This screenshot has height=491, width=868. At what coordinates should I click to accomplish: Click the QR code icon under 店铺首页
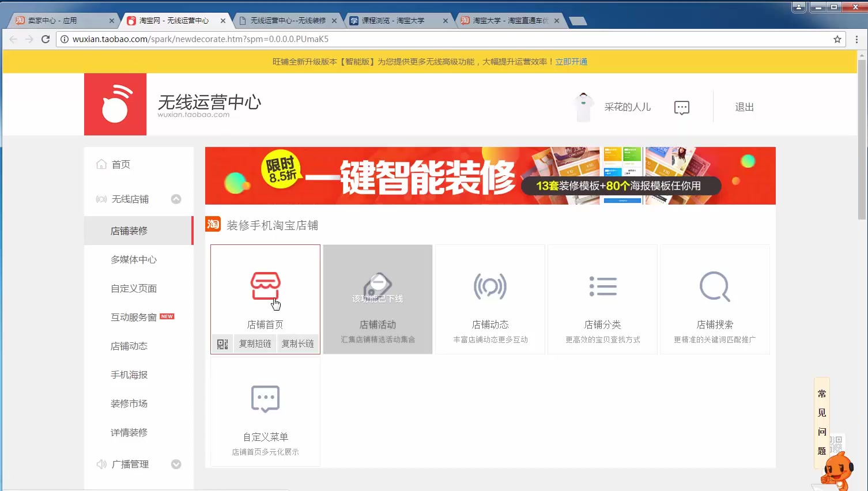click(222, 344)
